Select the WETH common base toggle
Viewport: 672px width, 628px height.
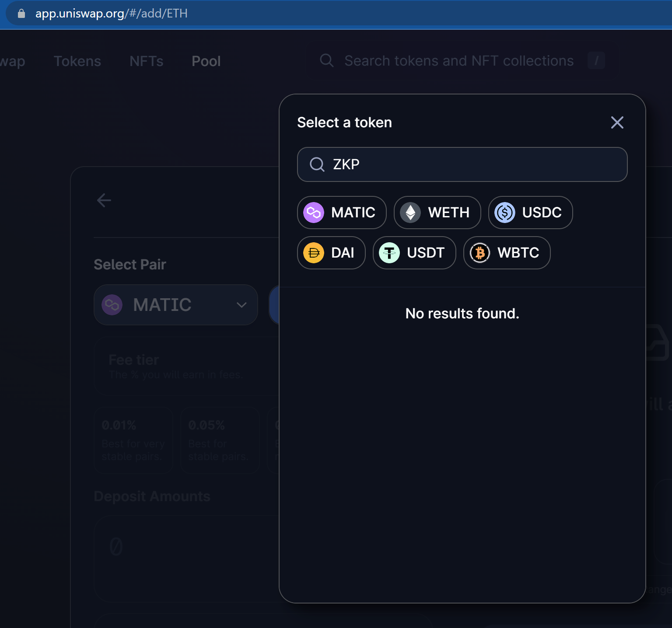click(x=437, y=213)
